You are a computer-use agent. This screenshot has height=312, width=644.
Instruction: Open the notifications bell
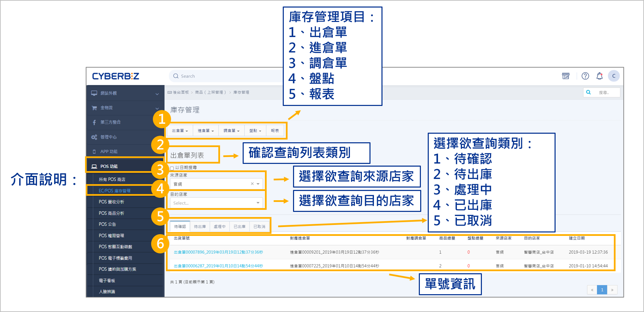599,76
